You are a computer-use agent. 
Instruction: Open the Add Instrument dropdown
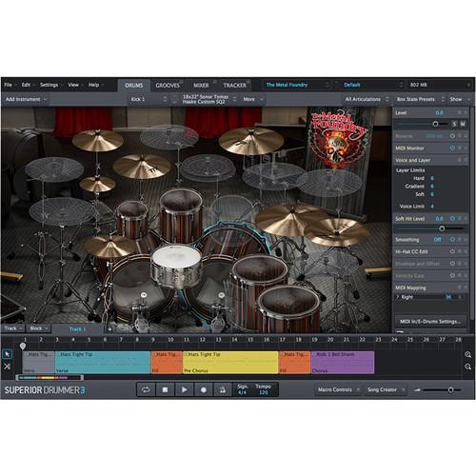coord(26,99)
